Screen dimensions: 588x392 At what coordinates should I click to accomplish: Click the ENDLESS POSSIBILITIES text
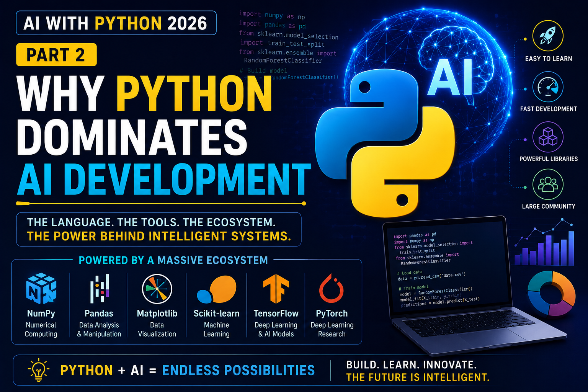[x=238, y=370]
